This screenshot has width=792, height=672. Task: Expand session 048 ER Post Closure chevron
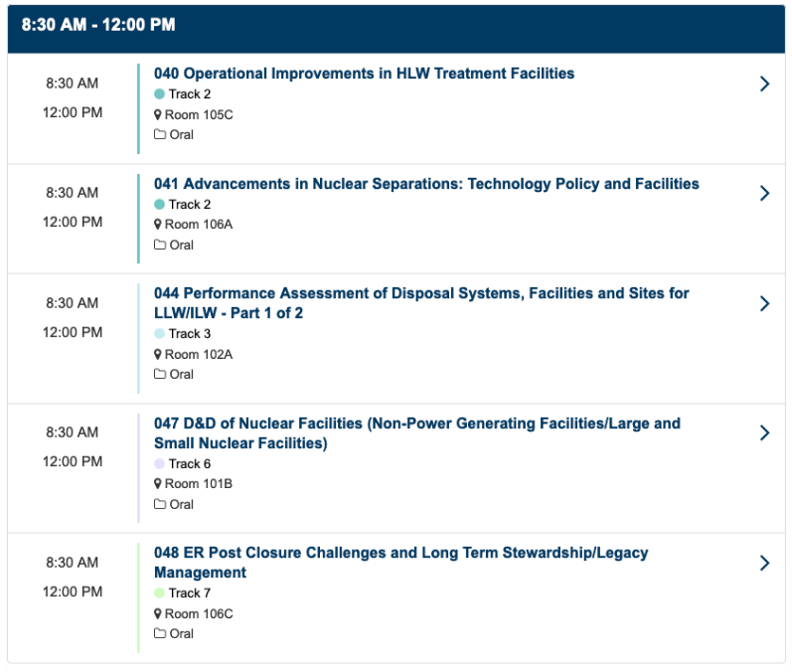(764, 564)
